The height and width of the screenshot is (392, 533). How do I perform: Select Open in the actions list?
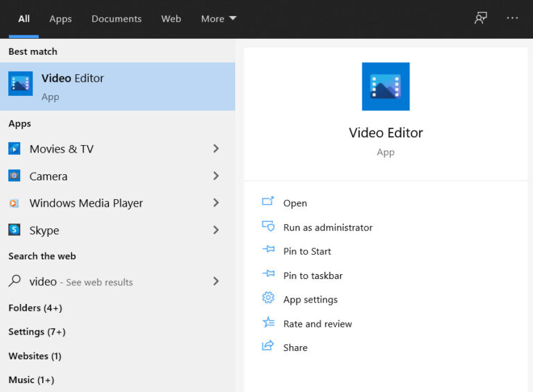coord(295,203)
